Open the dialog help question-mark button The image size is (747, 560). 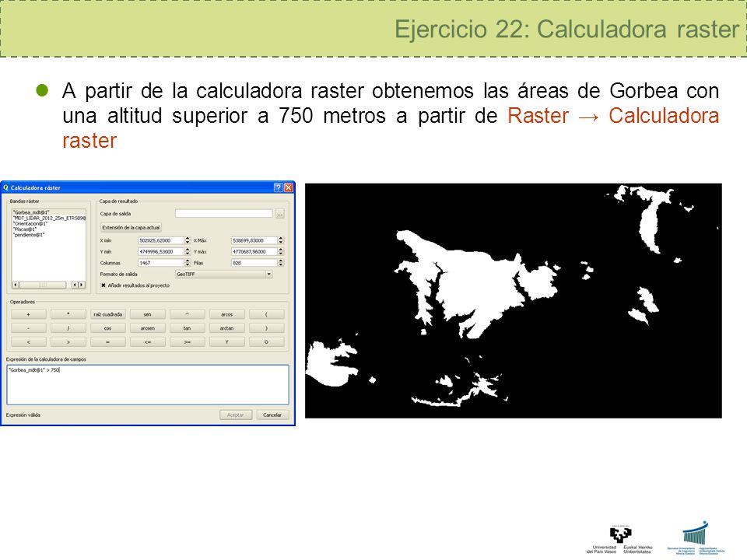[x=279, y=187]
